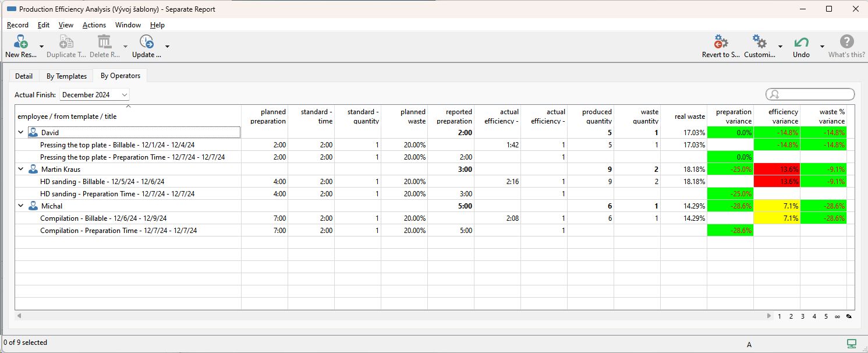Open the Customize gears icon
The image size is (868, 353).
point(759,43)
